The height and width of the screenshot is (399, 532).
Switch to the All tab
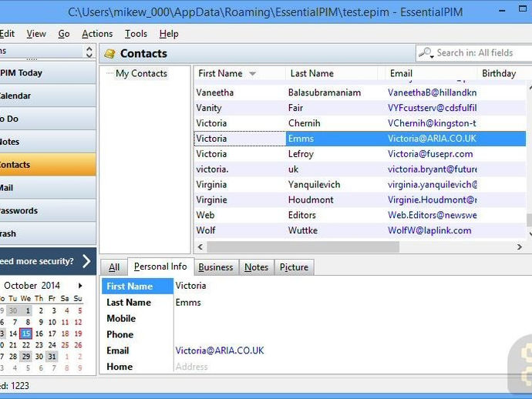coord(114,267)
